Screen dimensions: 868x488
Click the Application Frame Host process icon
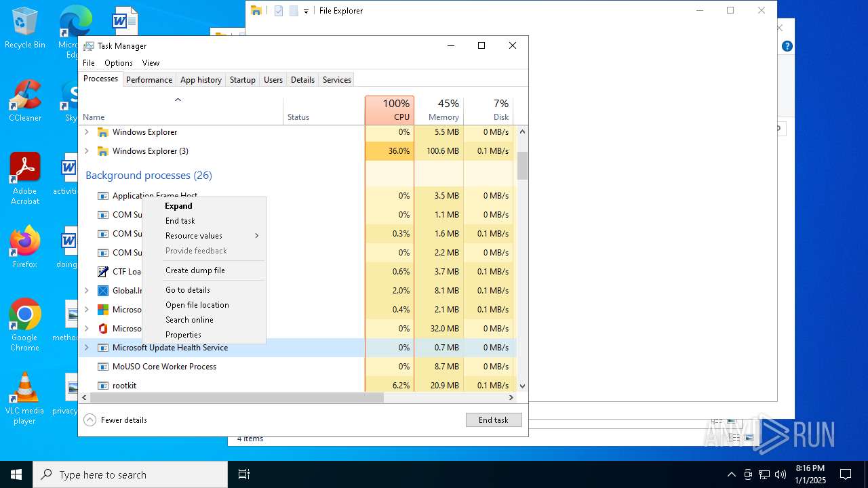pyautogui.click(x=103, y=196)
